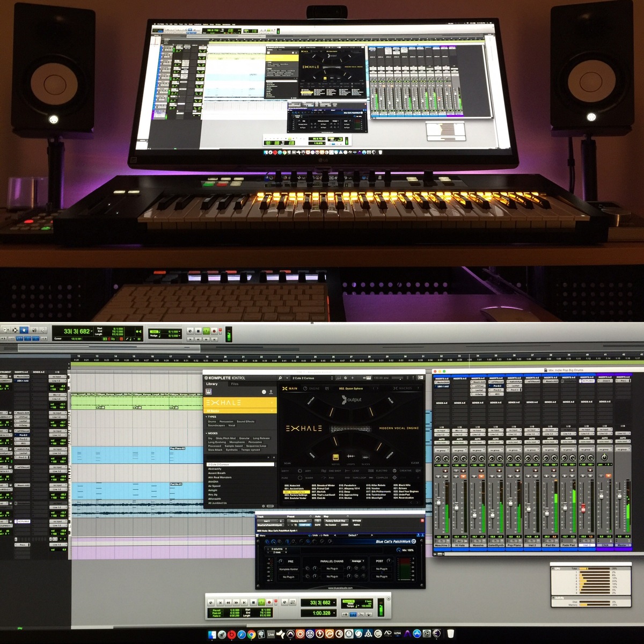
Task: Open the Beats red icon in Dock
Action: point(232,634)
